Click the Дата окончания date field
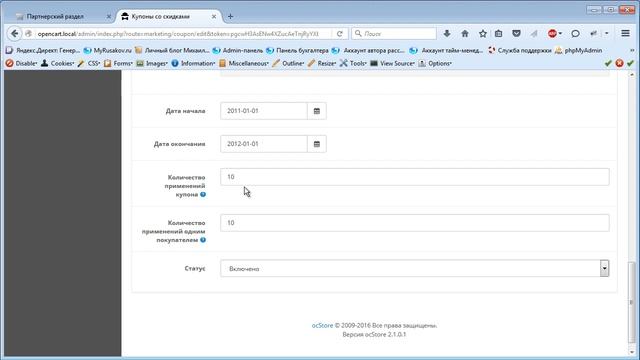Viewport: 640px width, 360px height. 264,144
